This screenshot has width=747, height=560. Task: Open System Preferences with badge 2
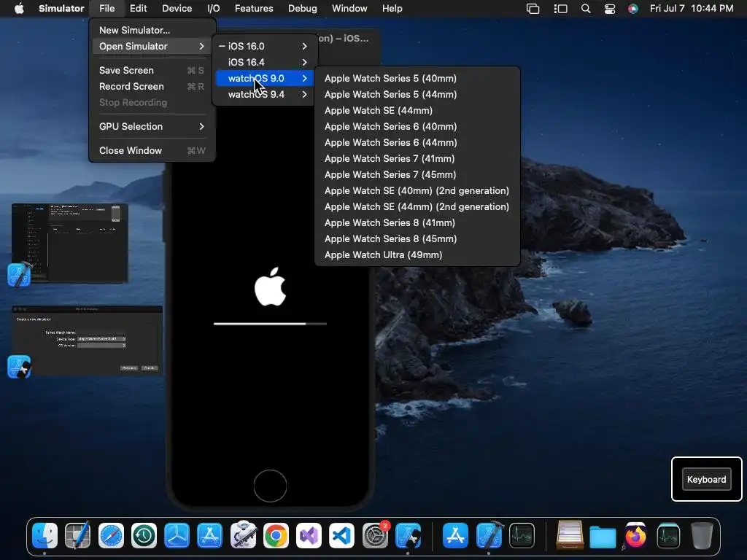[x=376, y=536]
